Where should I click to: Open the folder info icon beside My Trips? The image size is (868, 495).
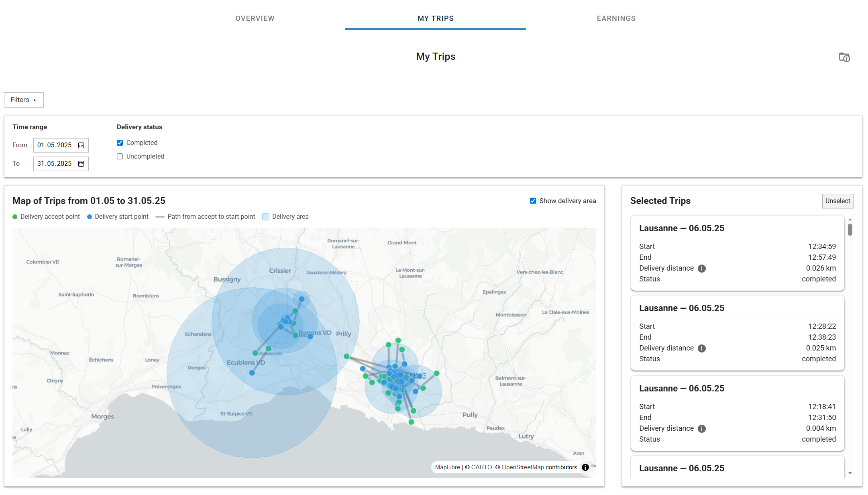click(844, 57)
